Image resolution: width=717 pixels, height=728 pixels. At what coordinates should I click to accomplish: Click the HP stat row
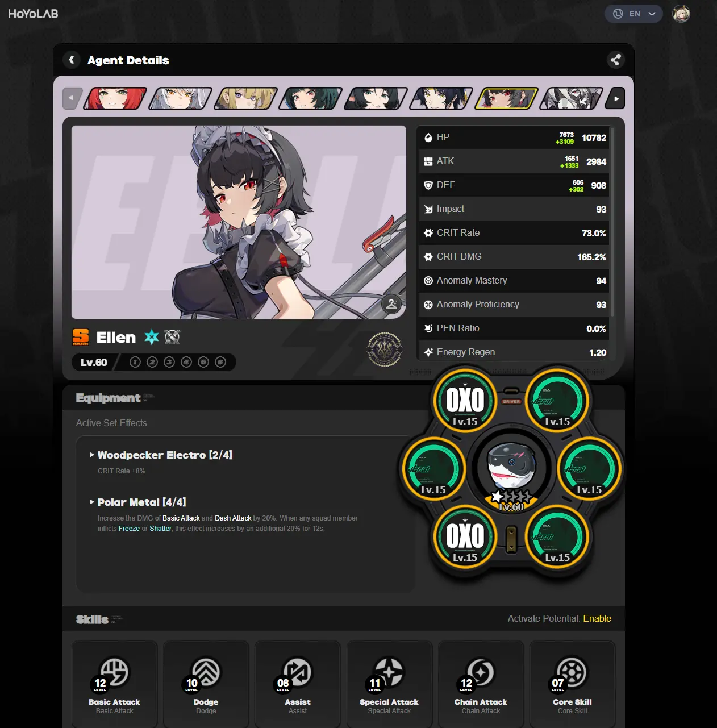point(514,138)
